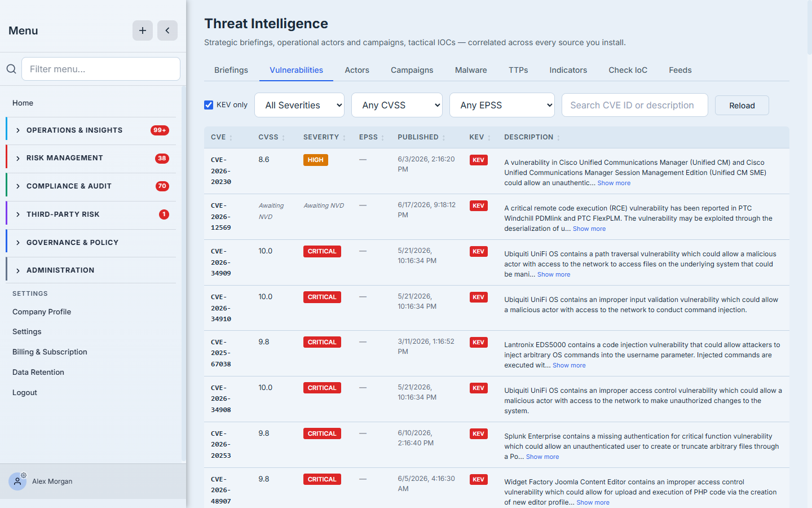Sort by SEVERITY column sort icon
812x508 pixels.
tap(345, 138)
